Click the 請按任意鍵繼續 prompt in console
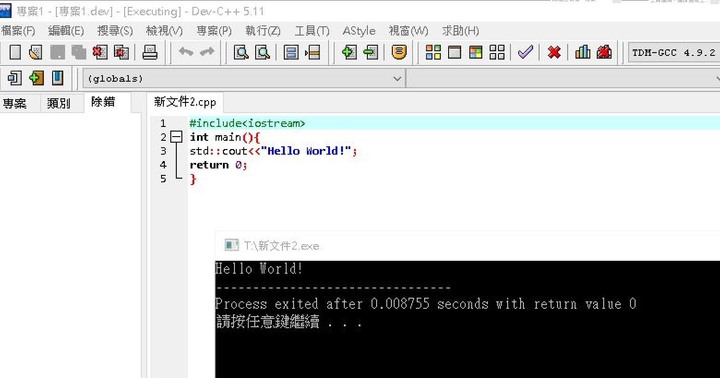 tap(288, 322)
